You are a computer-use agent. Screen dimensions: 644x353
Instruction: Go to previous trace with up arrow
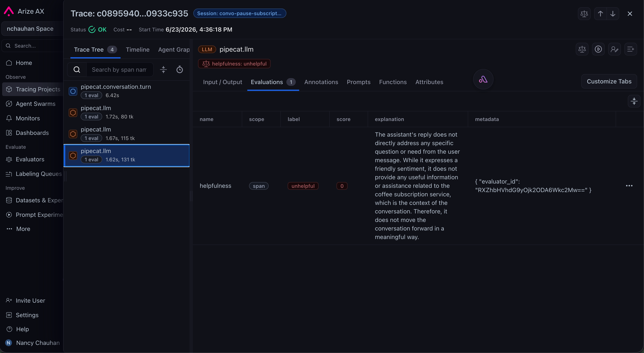[600, 13]
